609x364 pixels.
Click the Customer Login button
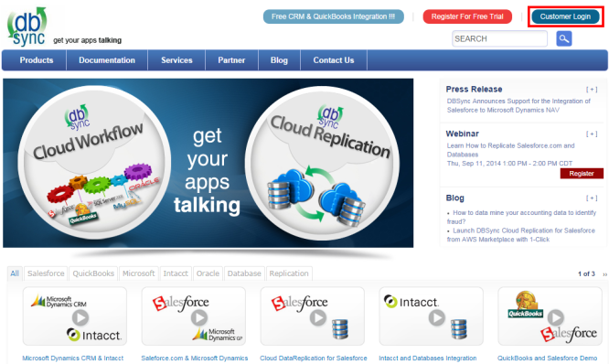[565, 16]
